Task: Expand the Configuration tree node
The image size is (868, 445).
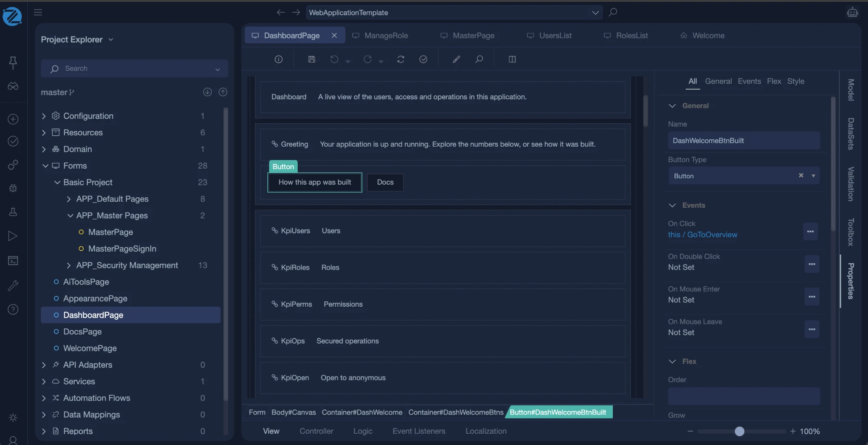Action: click(x=44, y=116)
